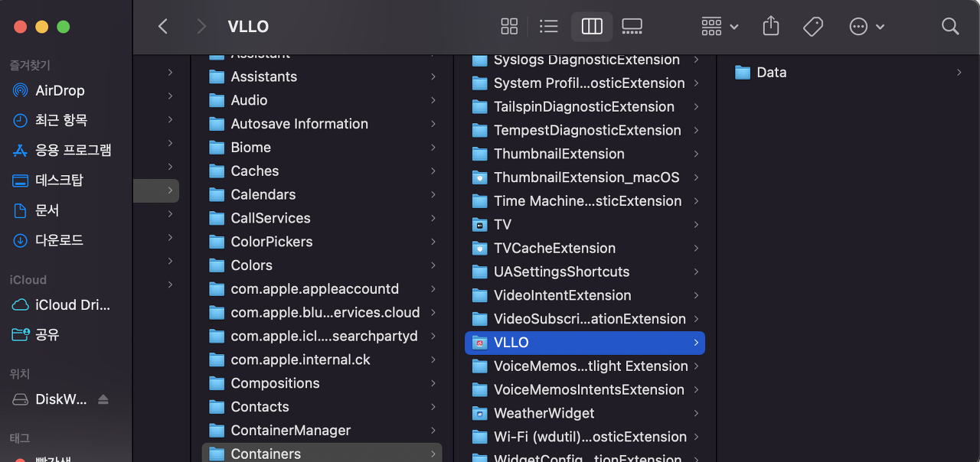The height and width of the screenshot is (462, 980).
Task: Click the Caches folder icon
Action: (x=217, y=171)
